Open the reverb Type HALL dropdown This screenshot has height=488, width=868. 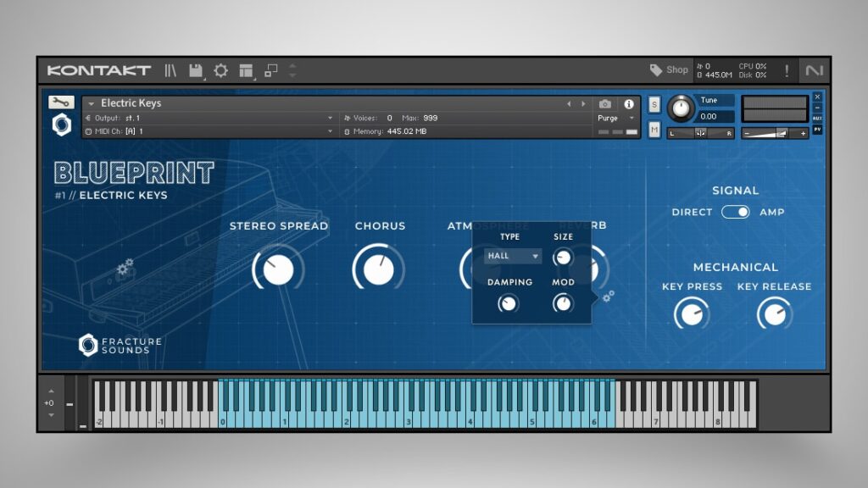(x=513, y=256)
